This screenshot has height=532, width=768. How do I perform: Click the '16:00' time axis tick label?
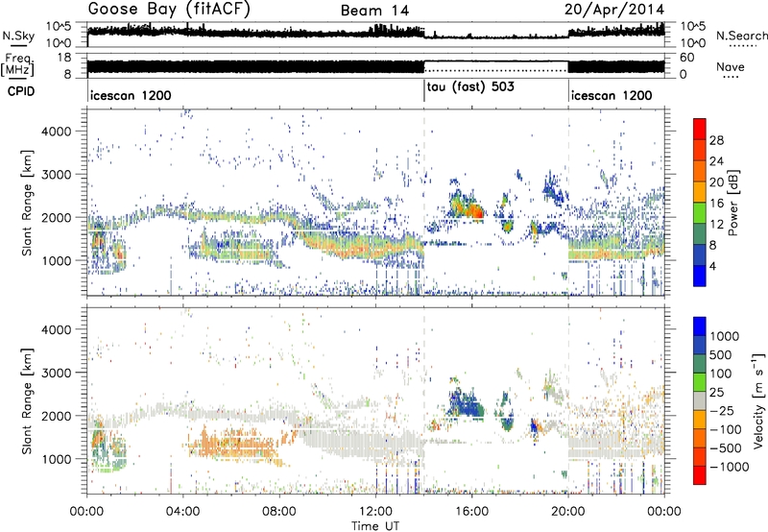point(472,512)
